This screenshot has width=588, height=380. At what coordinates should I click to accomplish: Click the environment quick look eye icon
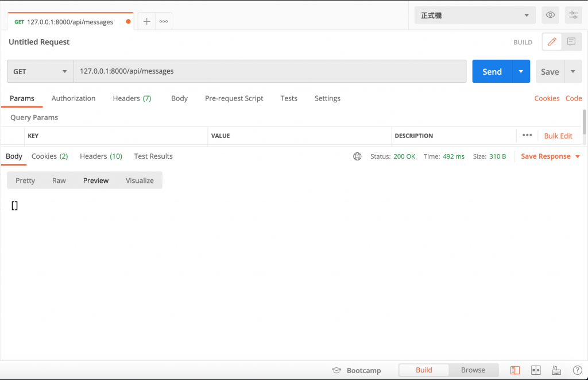coord(550,15)
